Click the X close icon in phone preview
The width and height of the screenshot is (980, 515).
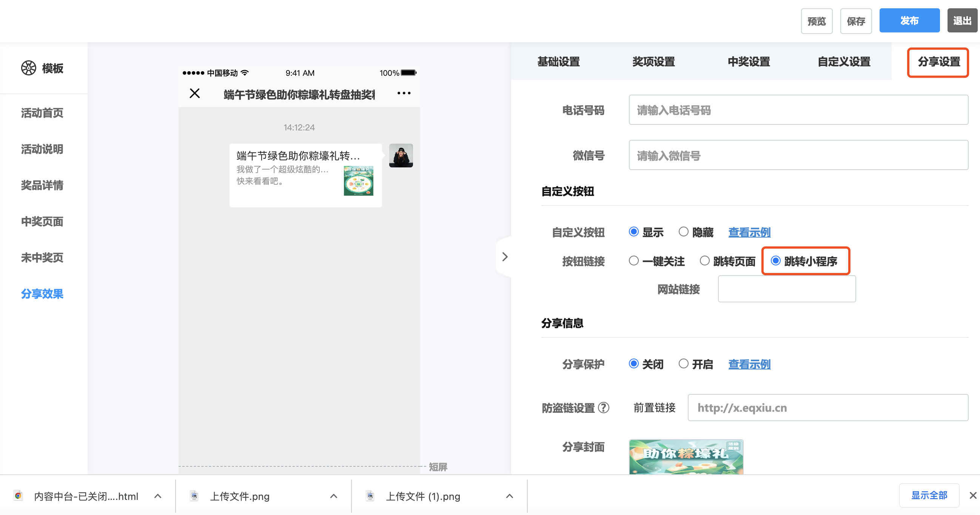(194, 93)
